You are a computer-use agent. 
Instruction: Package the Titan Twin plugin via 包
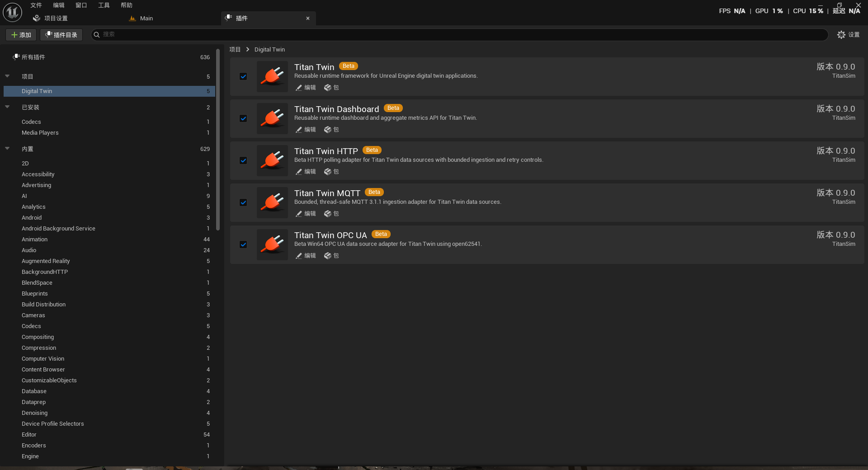pyautogui.click(x=331, y=88)
